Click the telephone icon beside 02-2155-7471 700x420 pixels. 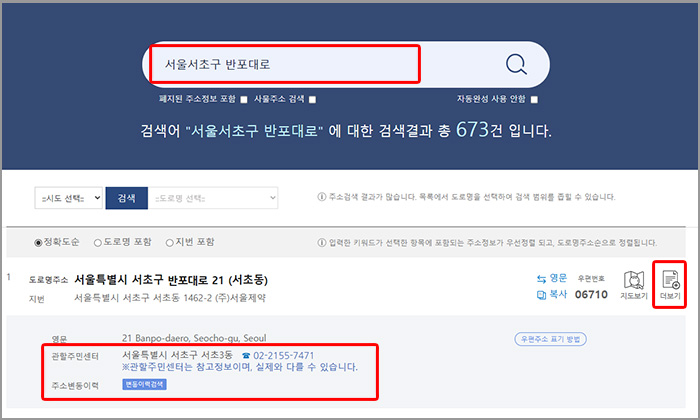click(x=246, y=356)
